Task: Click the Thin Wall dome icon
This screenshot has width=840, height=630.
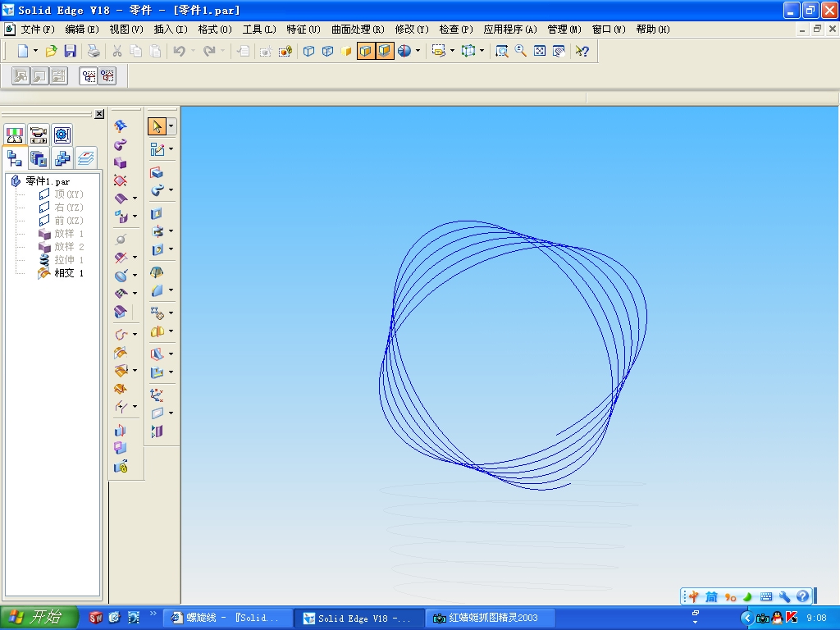Action: pyautogui.click(x=157, y=272)
